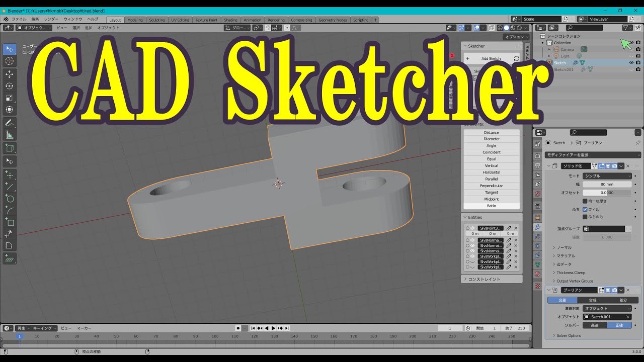Click the Coincident constraint button
644x362 pixels.
click(x=492, y=152)
